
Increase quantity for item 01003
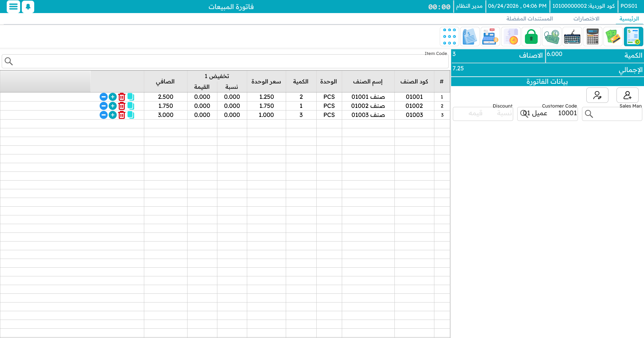pyautogui.click(x=113, y=115)
